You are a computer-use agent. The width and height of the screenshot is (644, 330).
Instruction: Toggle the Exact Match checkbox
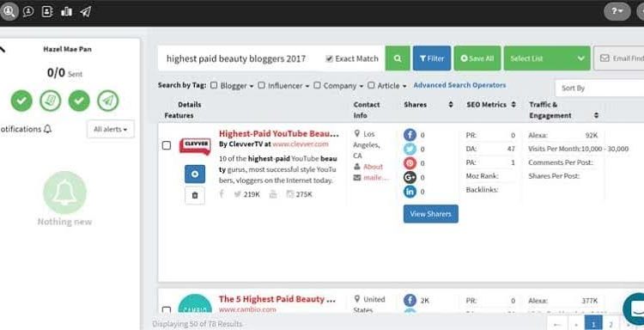(329, 58)
